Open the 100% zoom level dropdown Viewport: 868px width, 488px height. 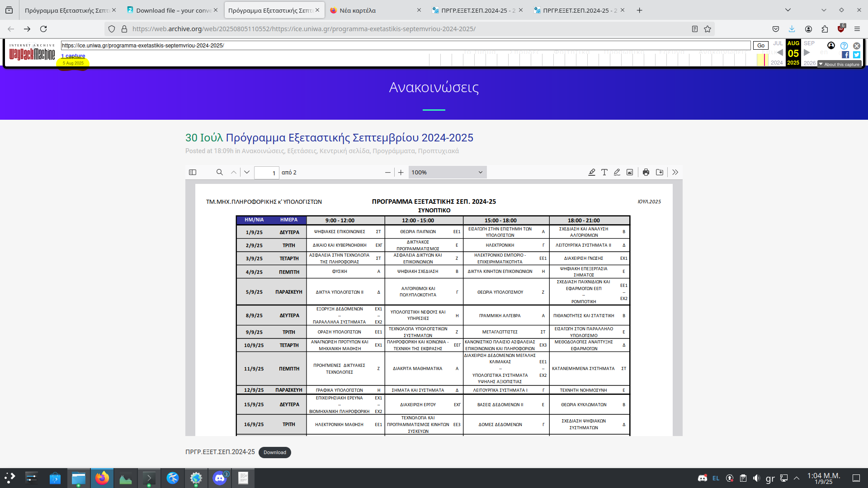click(x=447, y=172)
